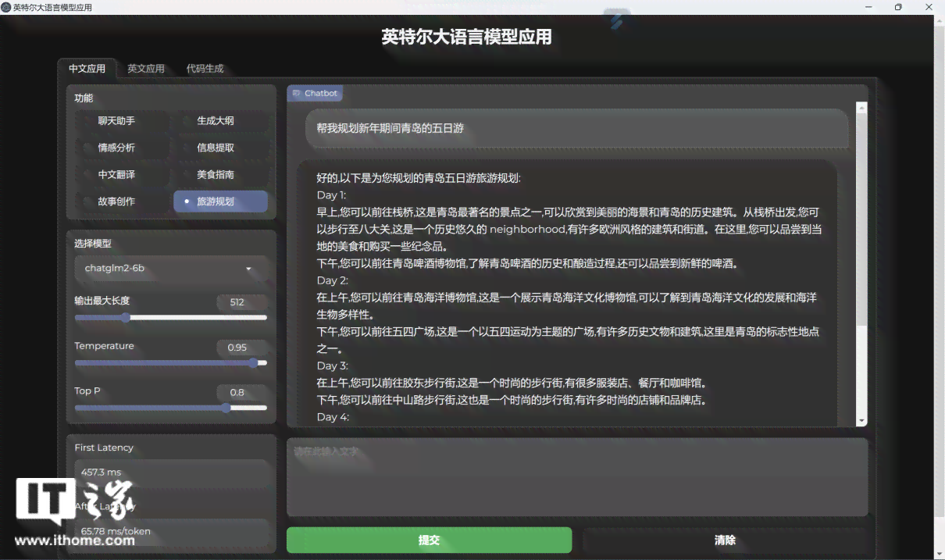Click the Temperature value box showing 0.95
The width and height of the screenshot is (945, 560).
pyautogui.click(x=241, y=348)
